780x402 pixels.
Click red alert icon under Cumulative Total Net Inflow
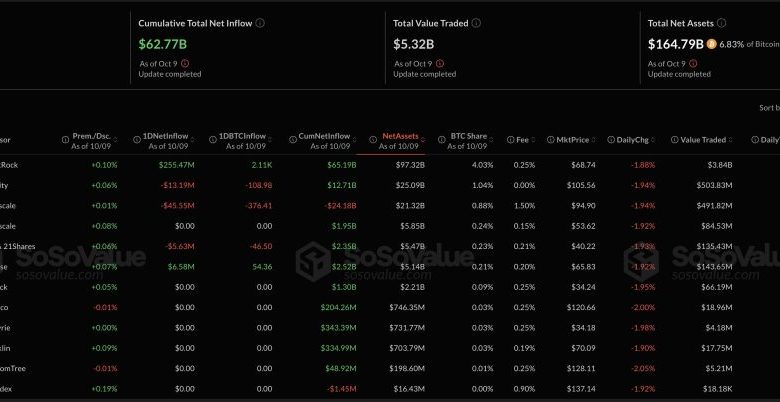click(x=186, y=63)
